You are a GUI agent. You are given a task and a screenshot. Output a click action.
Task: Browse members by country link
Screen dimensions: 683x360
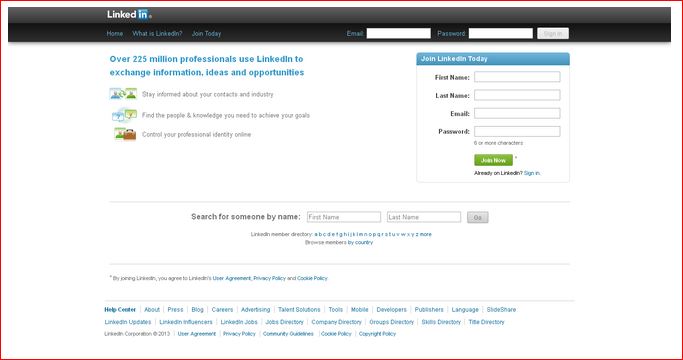[360, 242]
